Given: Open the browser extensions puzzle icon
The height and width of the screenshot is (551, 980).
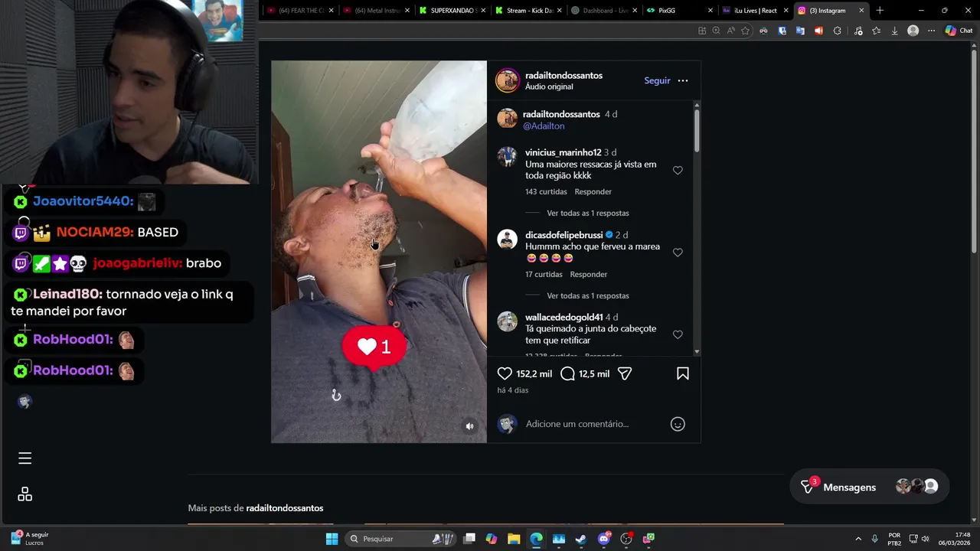Looking at the screenshot, I should (x=837, y=31).
